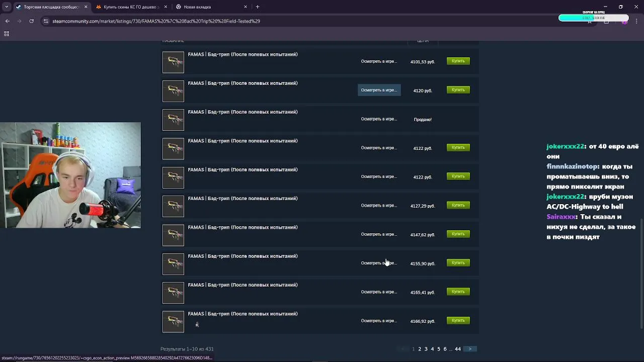Screen dimensions: 644x362
Task: Go to results page 3
Action: point(426,349)
